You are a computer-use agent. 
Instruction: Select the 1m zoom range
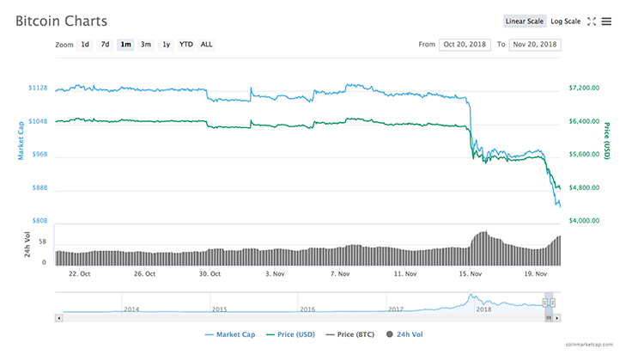tap(125, 45)
